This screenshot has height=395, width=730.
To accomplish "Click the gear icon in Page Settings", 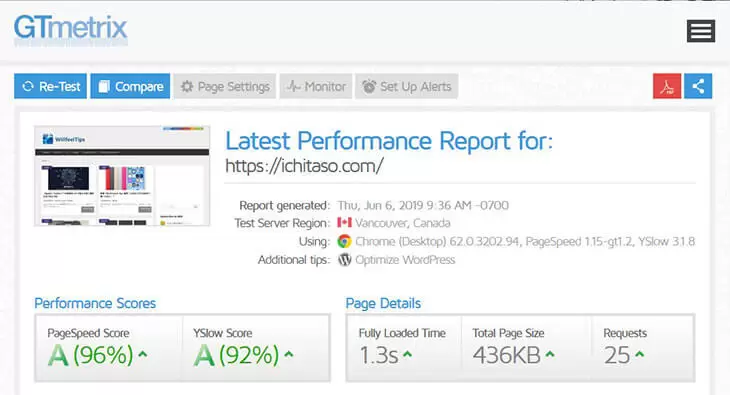I will 187,86.
